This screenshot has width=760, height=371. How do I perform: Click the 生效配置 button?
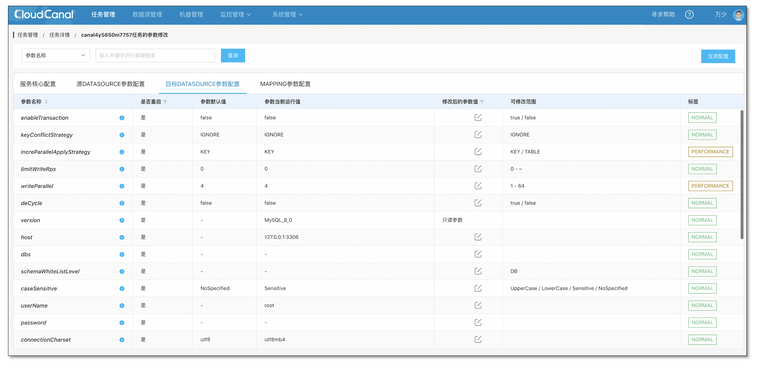[x=718, y=56]
